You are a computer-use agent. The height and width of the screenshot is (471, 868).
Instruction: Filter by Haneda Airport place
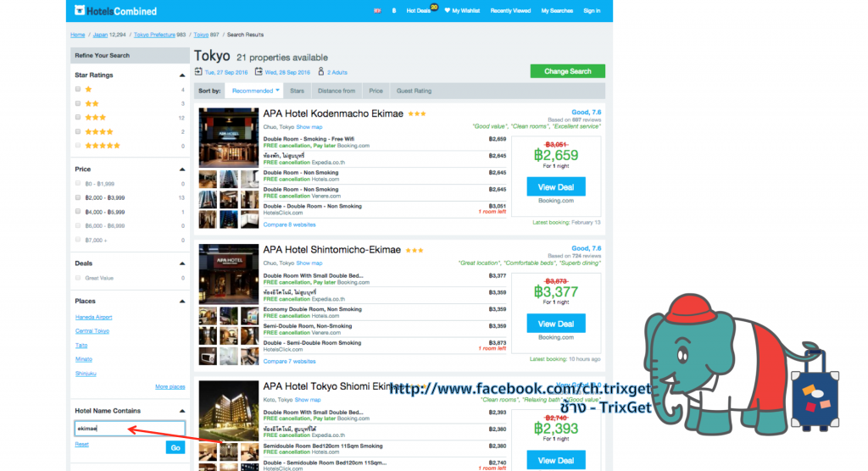pos(93,317)
